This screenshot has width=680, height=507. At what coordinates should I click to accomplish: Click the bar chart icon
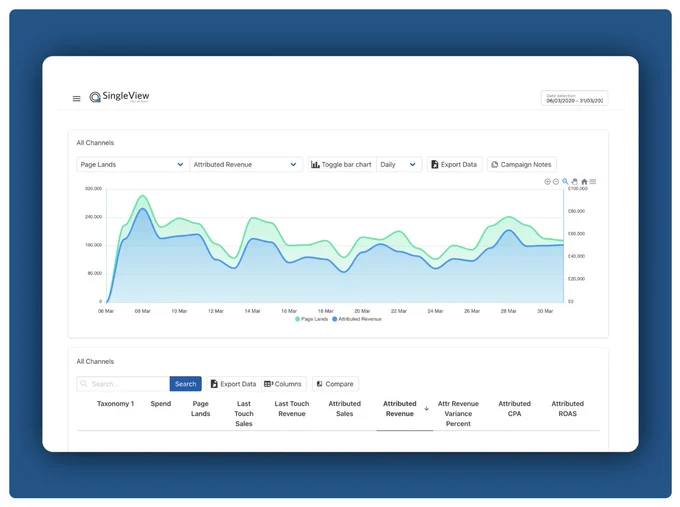(315, 165)
